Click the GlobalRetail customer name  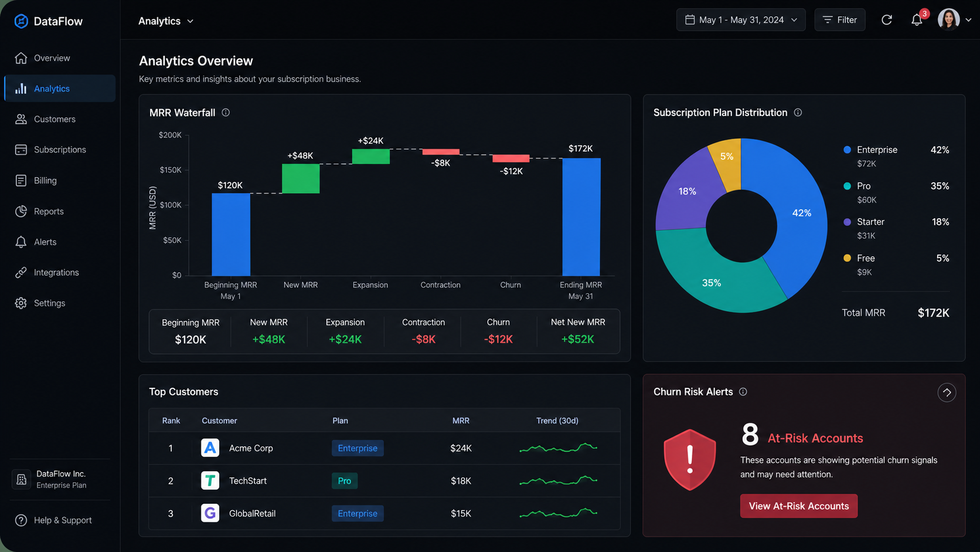[253, 513]
